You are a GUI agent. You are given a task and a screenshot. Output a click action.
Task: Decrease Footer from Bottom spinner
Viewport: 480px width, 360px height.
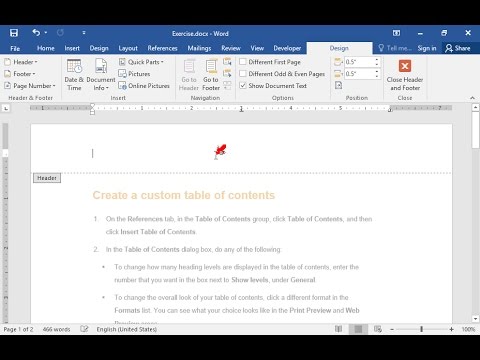377,76
